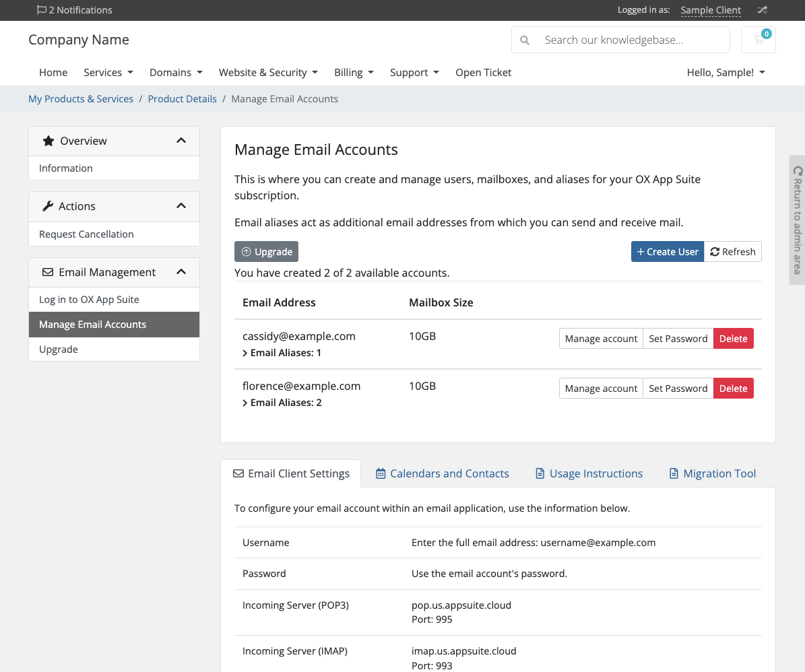Switch to Email Client Settings tab

(x=291, y=473)
